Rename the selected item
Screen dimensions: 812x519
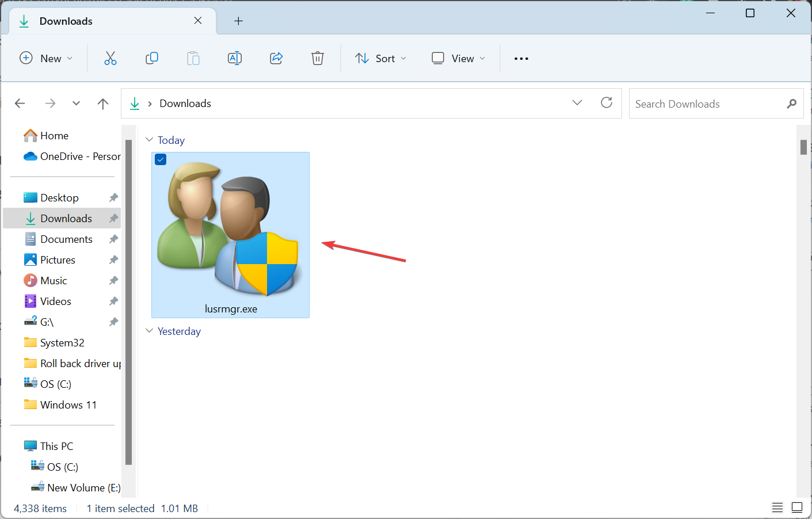[235, 58]
